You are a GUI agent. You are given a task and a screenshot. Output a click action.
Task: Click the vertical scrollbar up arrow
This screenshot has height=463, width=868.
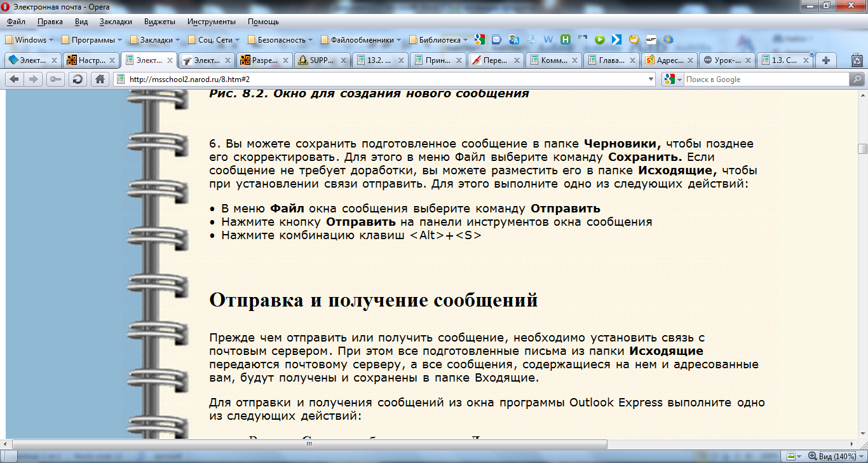coord(862,95)
